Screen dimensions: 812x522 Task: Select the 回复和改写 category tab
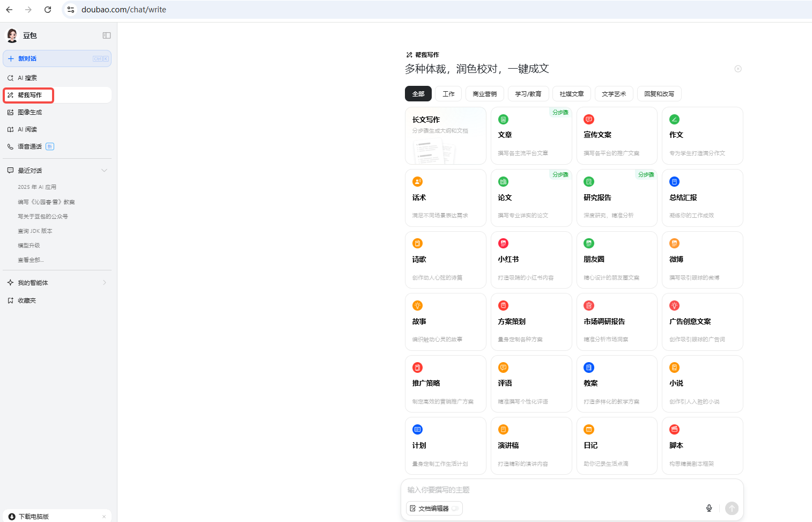point(659,94)
